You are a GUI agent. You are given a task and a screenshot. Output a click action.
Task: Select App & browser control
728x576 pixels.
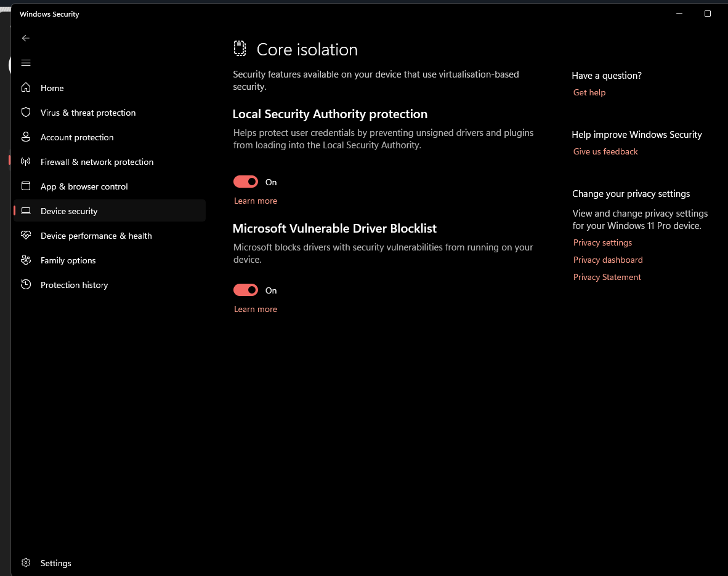click(110, 186)
